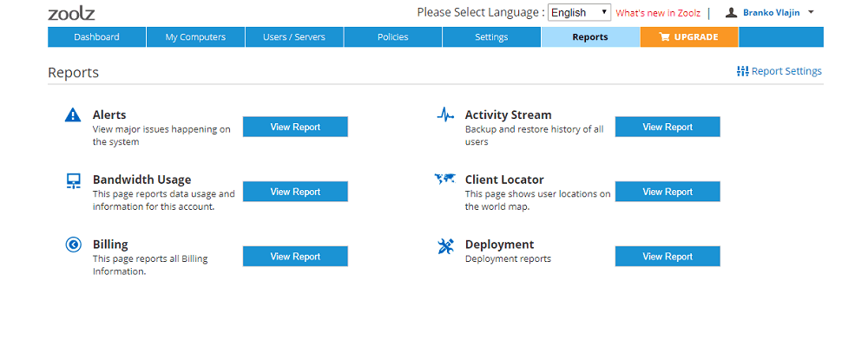View Report for Activity Stream

pyautogui.click(x=667, y=127)
